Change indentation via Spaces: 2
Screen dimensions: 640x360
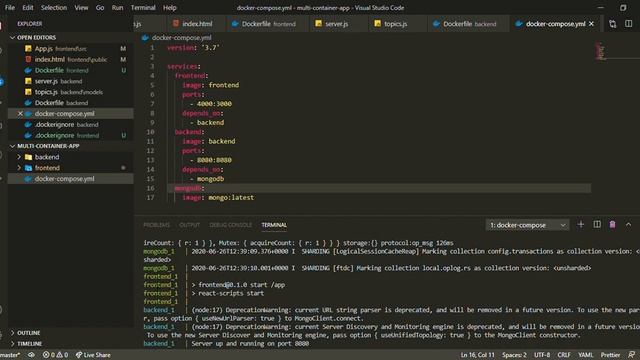tap(514, 355)
